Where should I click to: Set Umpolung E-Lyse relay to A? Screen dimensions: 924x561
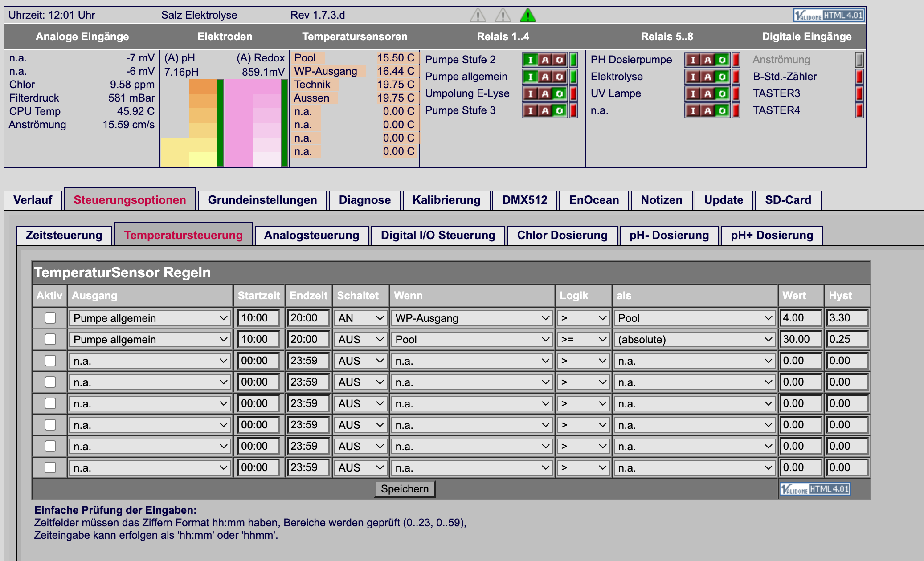click(545, 93)
